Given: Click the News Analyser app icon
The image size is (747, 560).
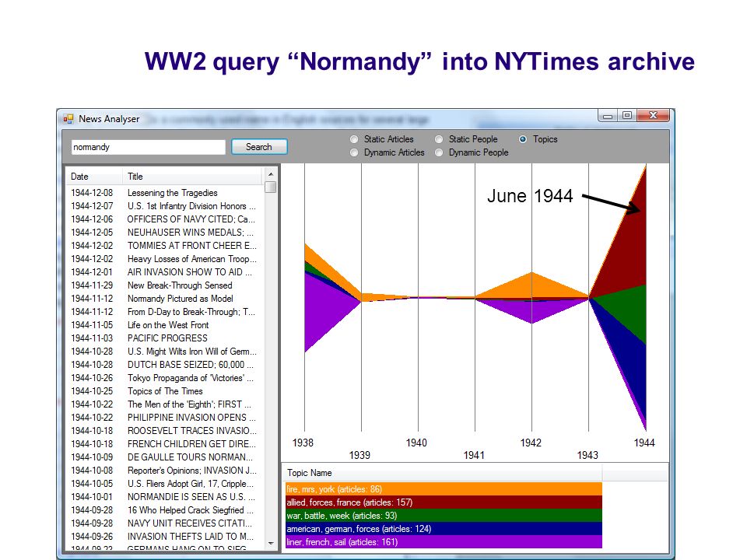Looking at the screenshot, I should pos(68,118).
